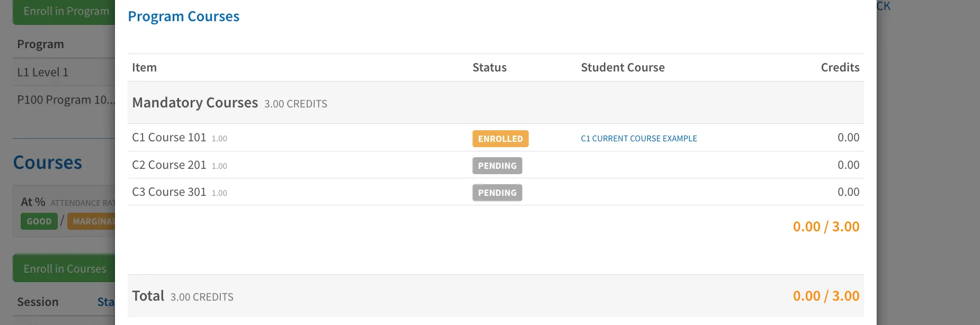
Task: Click the Status column header
Action: (489, 67)
